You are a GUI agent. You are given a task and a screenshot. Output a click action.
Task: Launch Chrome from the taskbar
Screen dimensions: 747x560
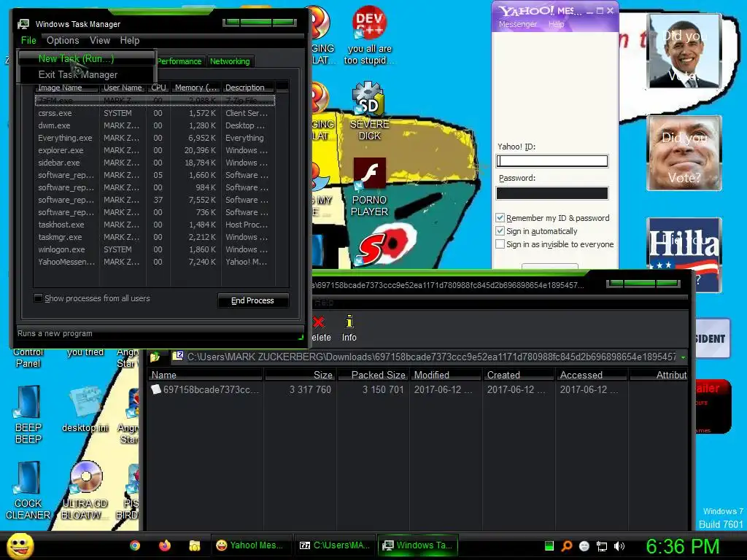[135, 545]
